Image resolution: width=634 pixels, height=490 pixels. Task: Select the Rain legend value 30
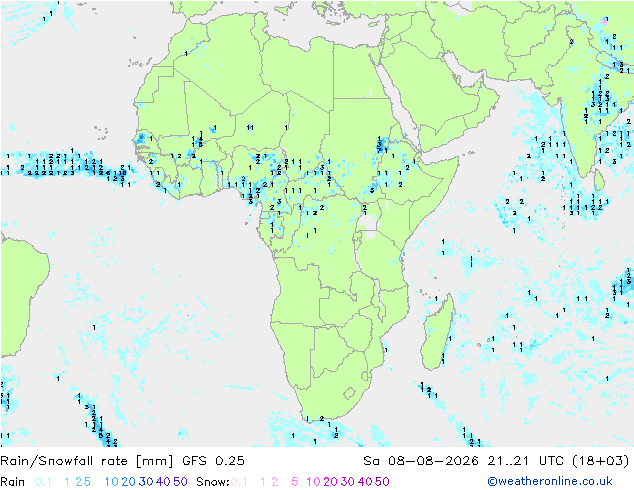pos(146,482)
